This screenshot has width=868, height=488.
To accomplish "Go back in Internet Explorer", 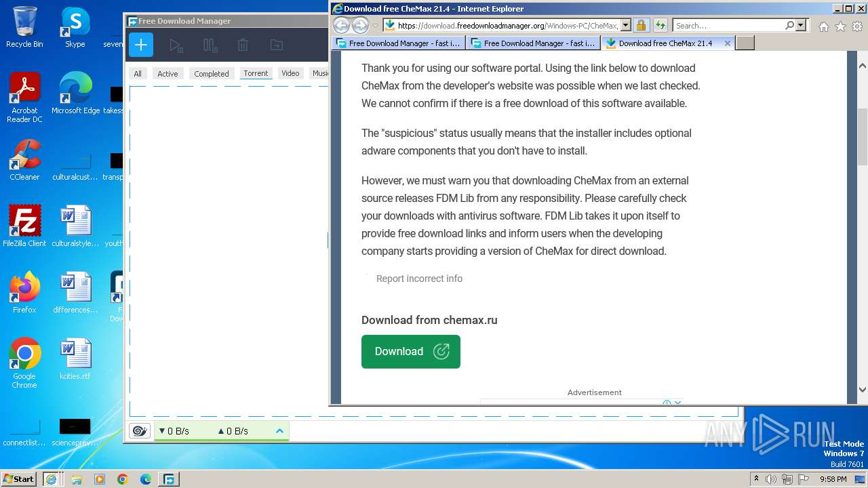I will (x=341, y=26).
